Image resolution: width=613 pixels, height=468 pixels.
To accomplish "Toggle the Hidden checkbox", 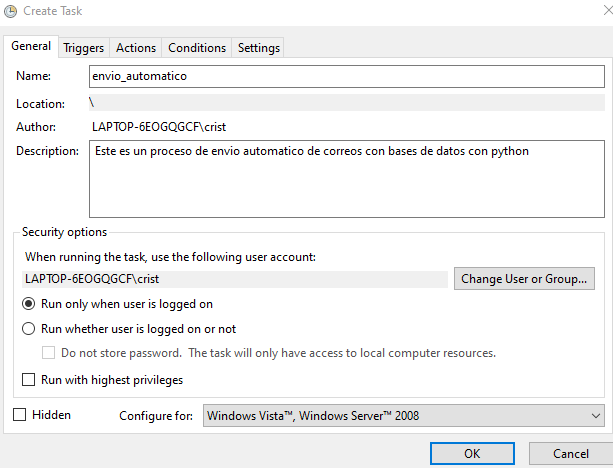I will [x=20, y=414].
